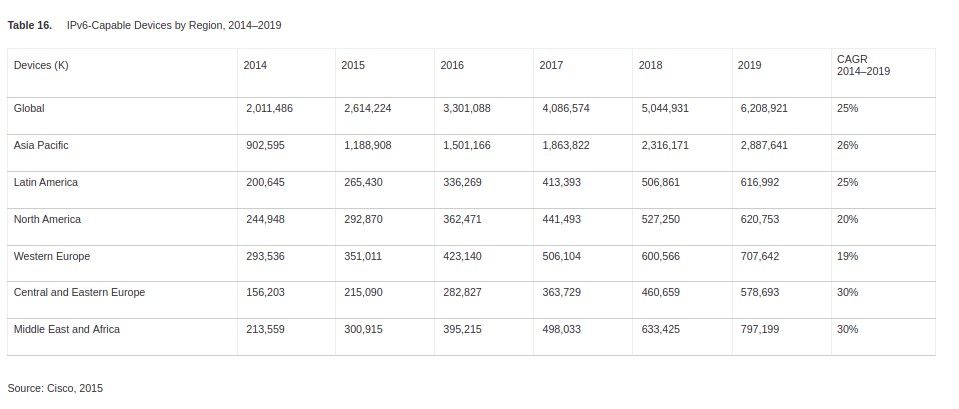Screen dimensions: 959x409
Task: Select the 2015 column header
Action: [353, 65]
